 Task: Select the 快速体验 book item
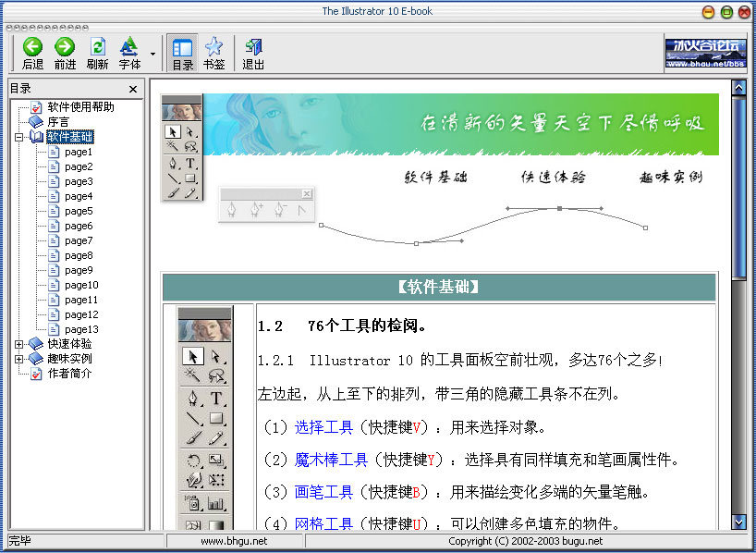pyautogui.click(x=70, y=344)
